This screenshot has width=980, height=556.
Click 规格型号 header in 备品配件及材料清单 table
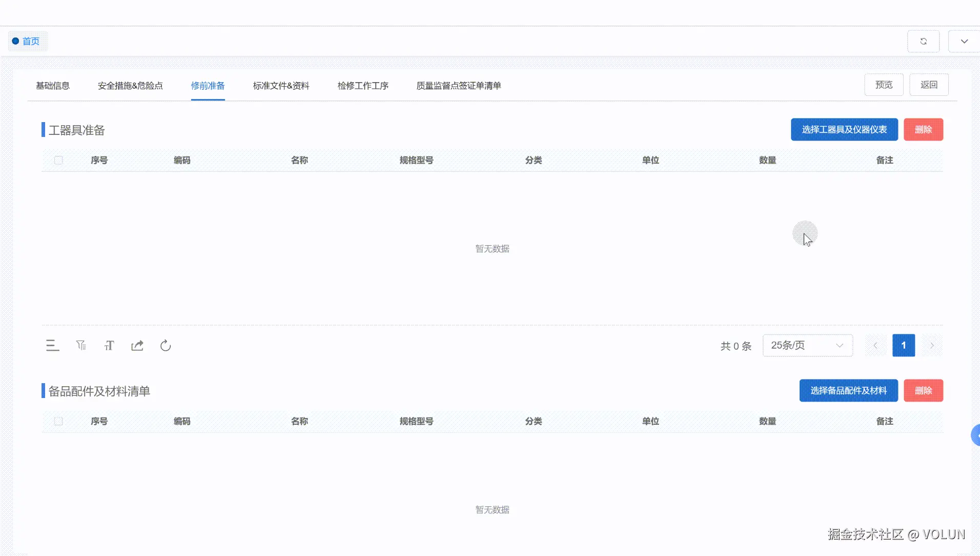(416, 422)
